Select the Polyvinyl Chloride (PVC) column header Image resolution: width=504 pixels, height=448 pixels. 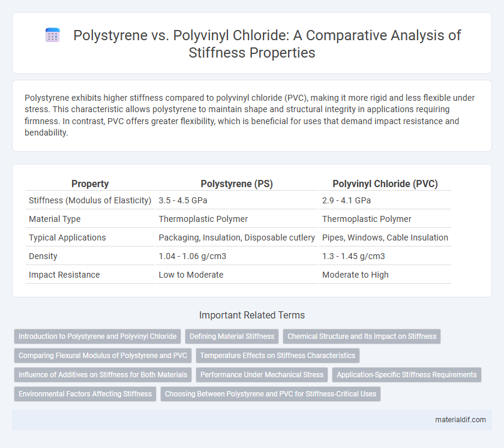pyautogui.click(x=385, y=184)
